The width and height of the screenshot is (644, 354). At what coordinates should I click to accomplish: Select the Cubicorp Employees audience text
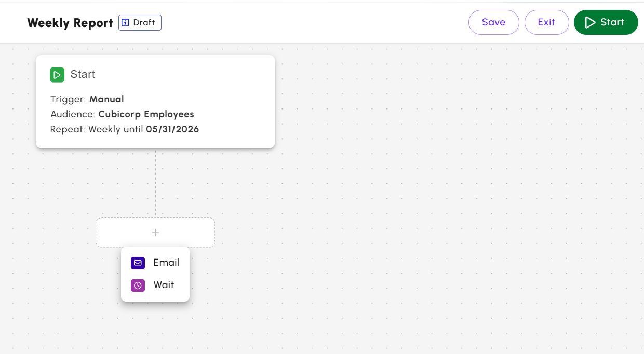coord(146,114)
